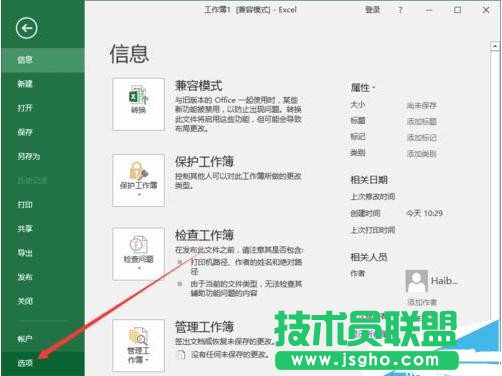Select 打印 in the sidebar
502x376 pixels.
(43, 205)
